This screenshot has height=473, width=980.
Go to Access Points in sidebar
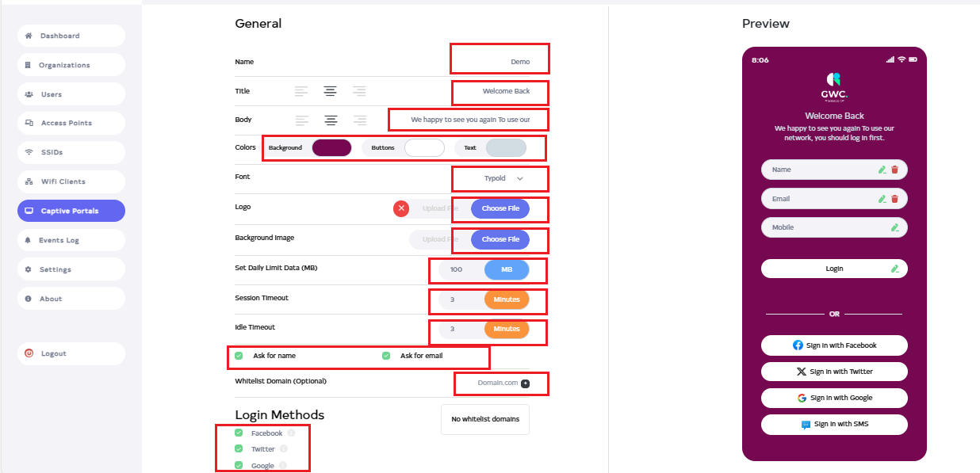[71, 123]
